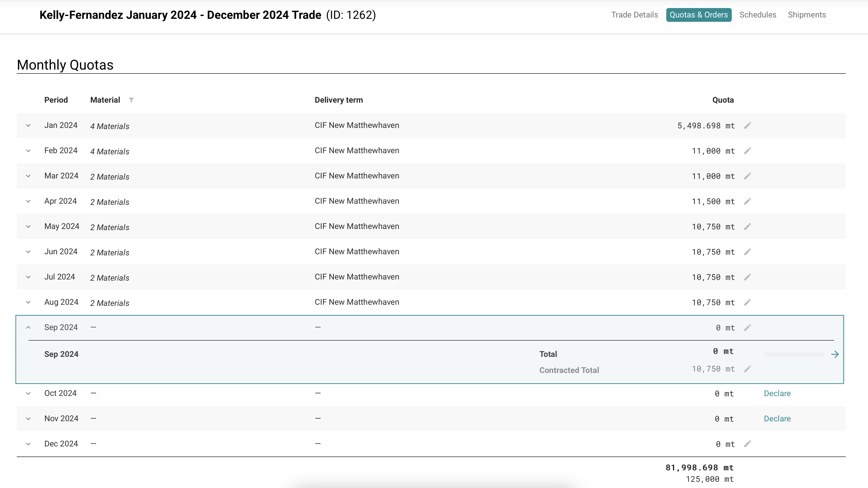Go to the Shipments tab
Screen dimensions: 868x488
pos(807,15)
